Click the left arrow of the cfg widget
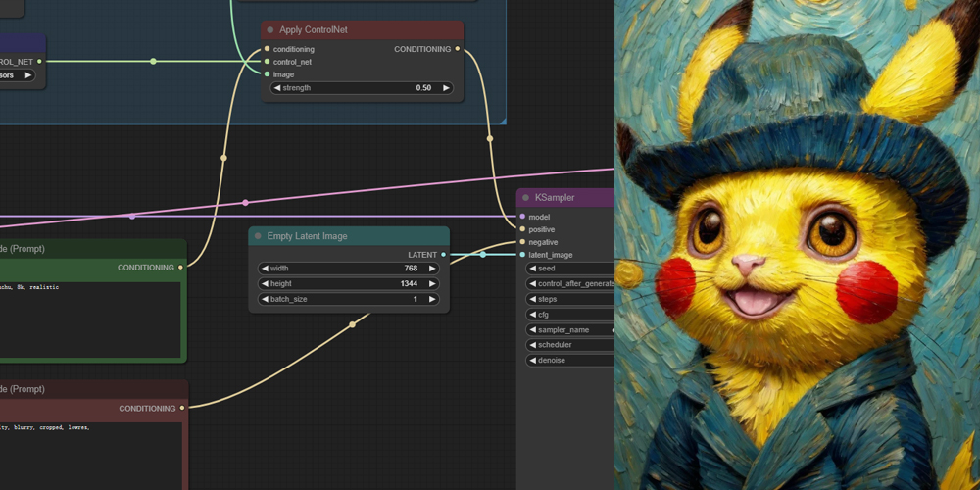Screen dimensions: 980x490 click(x=532, y=315)
